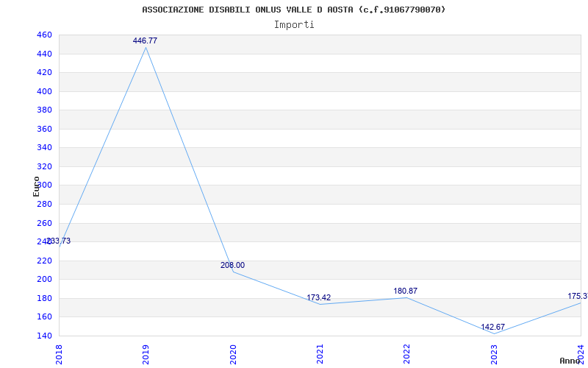The image size is (588, 368).
Task: Click the 280 y-axis value
Action: click(44, 204)
